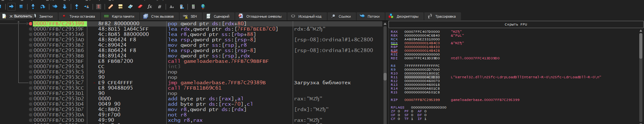Click the Trace Into dotted right arrow icon

coord(55,6)
